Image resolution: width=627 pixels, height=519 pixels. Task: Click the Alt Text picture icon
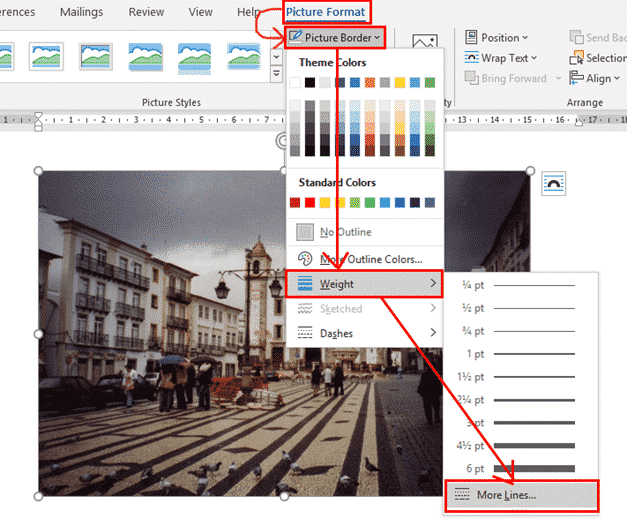[x=424, y=47]
